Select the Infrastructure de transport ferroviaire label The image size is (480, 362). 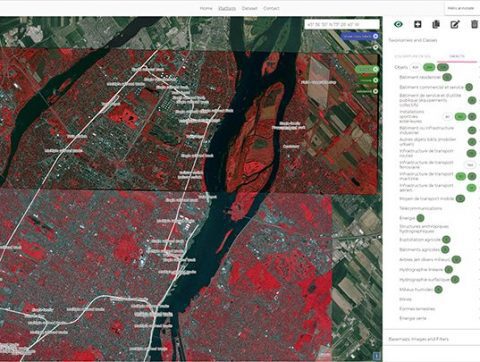(x=426, y=165)
